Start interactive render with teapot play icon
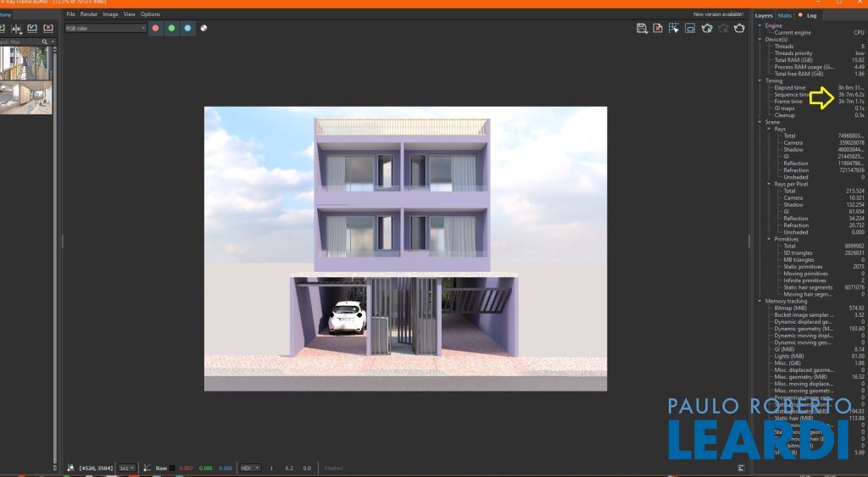Image resolution: width=868 pixels, height=477 pixels. pyautogui.click(x=707, y=28)
